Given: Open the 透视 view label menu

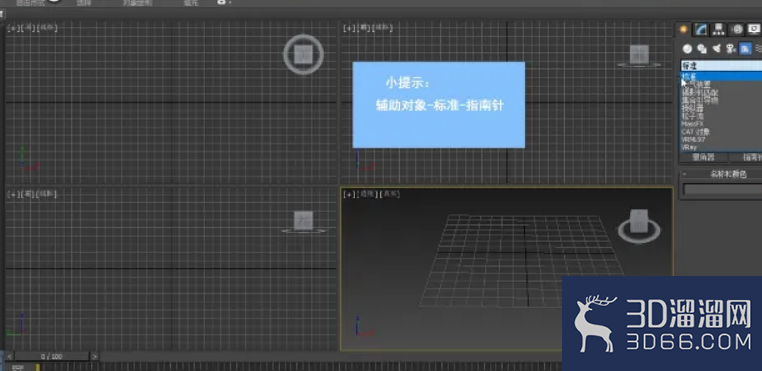Looking at the screenshot, I should click(367, 194).
